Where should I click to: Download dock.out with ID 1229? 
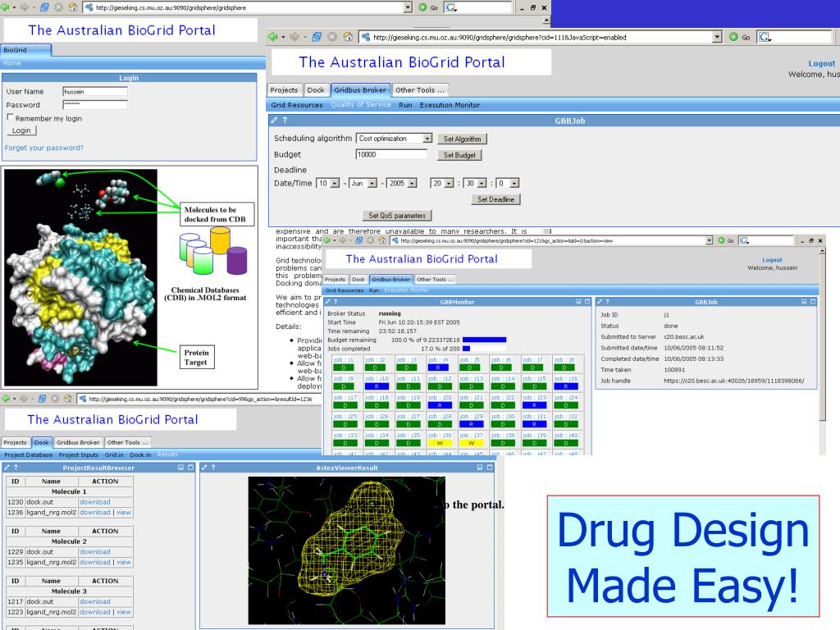pos(95,552)
